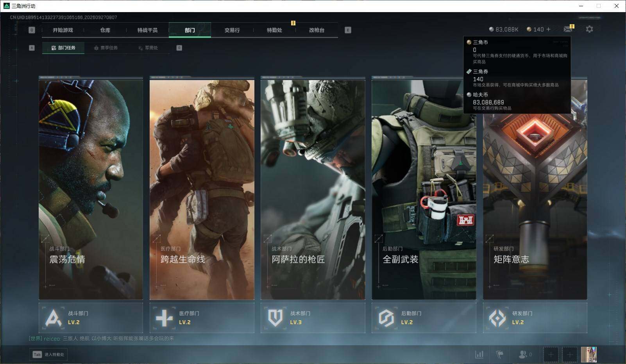Click the 83,088K Havoc coin balance

click(504, 29)
